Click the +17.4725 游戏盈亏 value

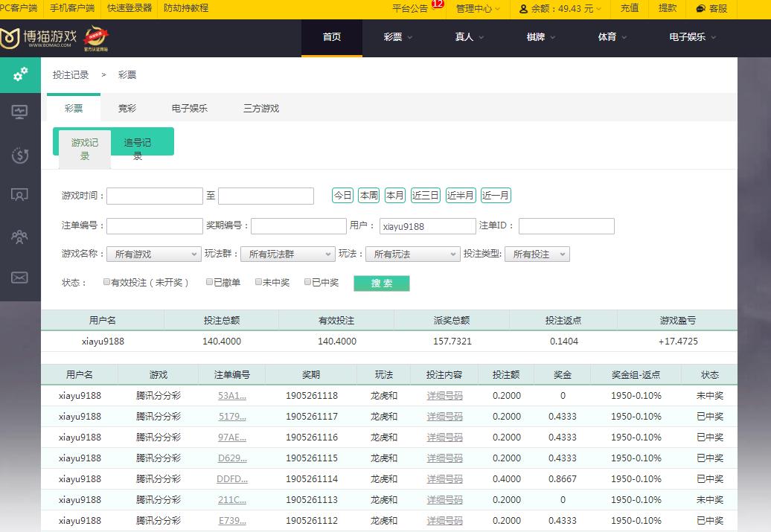point(677,342)
